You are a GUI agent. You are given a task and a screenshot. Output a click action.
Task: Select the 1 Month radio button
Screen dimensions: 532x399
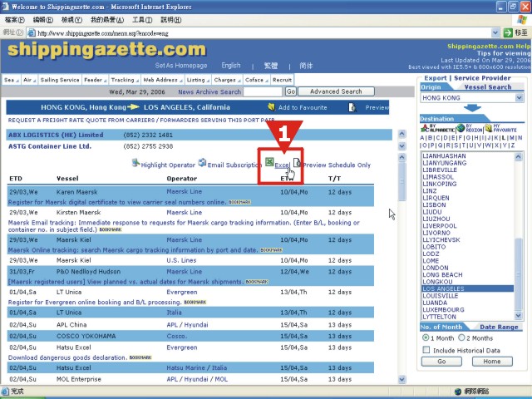pyautogui.click(x=426, y=337)
